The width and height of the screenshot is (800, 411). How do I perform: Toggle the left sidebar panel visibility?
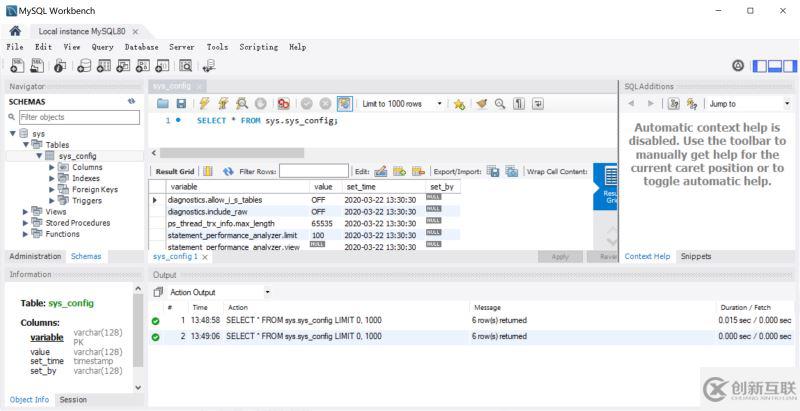[760, 66]
